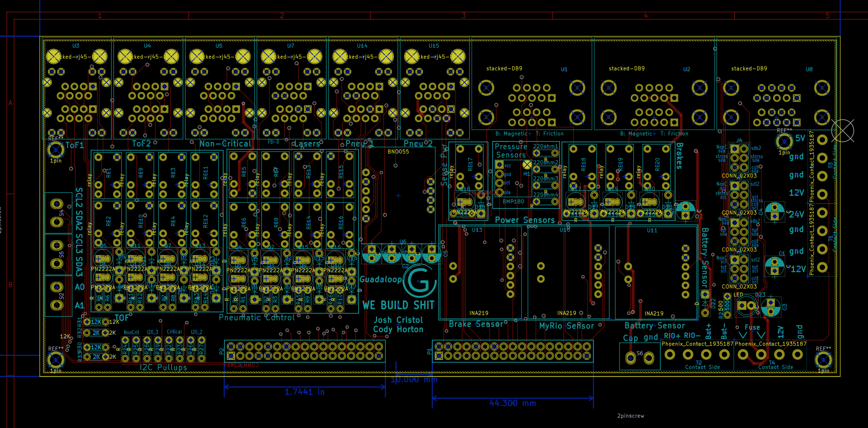Select the H1 yellow crossed pad
Viewport: 868px width, 428px height.
(527, 164)
